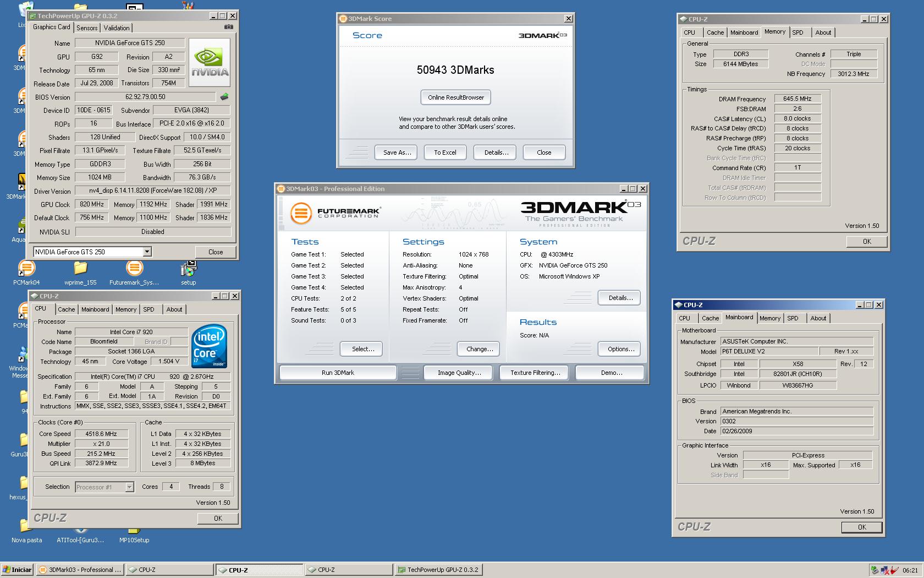Image resolution: width=924 pixels, height=578 pixels.
Task: Click the GPU-Z screenshot camera icon
Action: (x=229, y=27)
